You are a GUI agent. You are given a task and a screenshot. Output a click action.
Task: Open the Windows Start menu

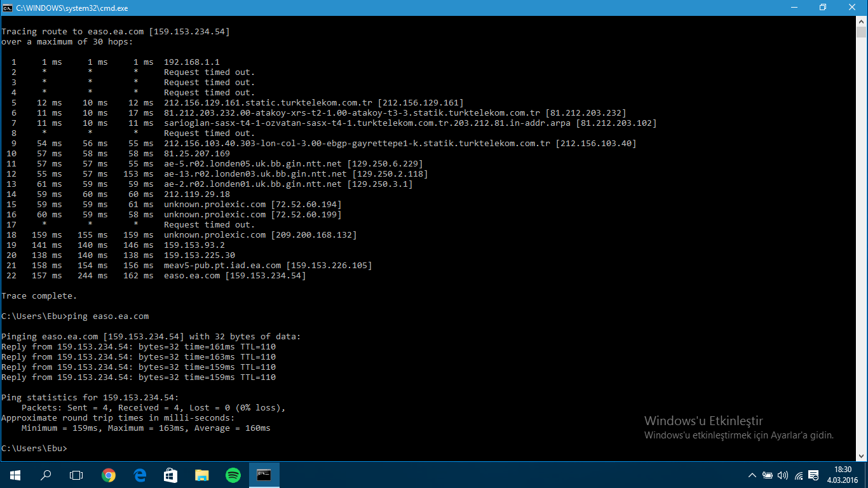[15, 475]
